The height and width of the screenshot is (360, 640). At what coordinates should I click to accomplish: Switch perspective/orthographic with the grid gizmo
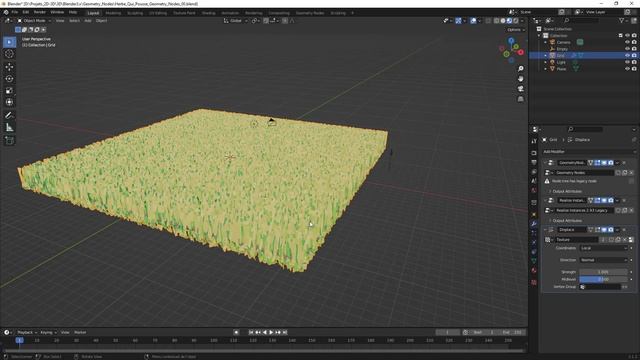[x=520, y=99]
